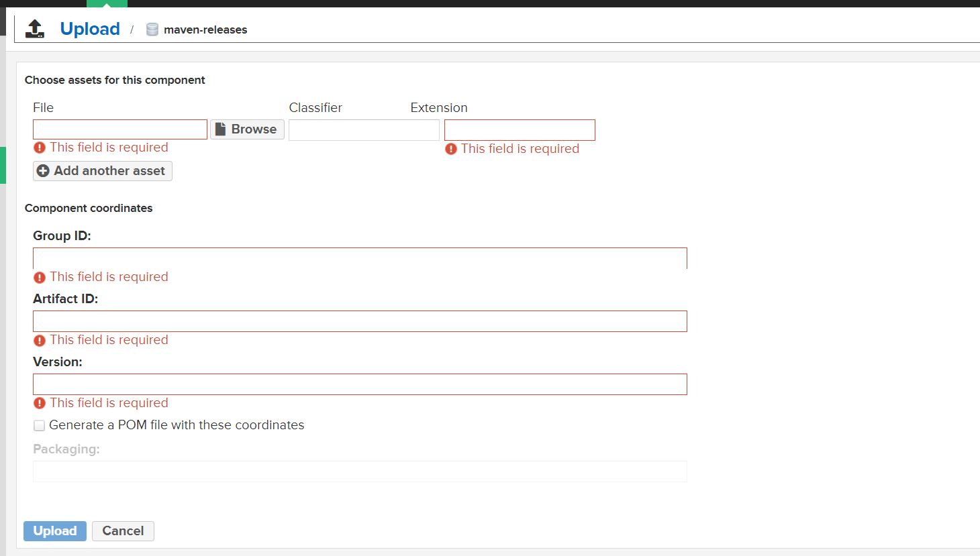Click the upload tray icon in the header
Viewport: 980px width, 556px height.
coord(35,29)
